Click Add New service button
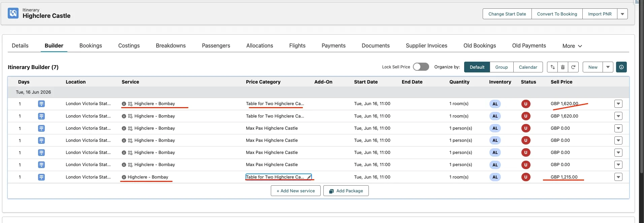Viewport: 644px width, 223px height. point(295,191)
